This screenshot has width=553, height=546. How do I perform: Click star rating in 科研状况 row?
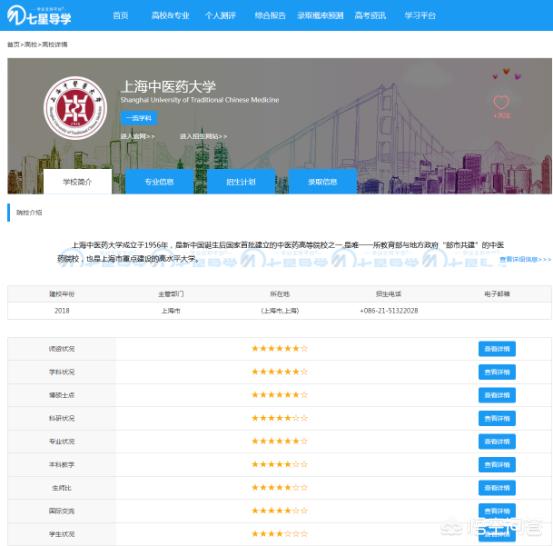coord(279,418)
